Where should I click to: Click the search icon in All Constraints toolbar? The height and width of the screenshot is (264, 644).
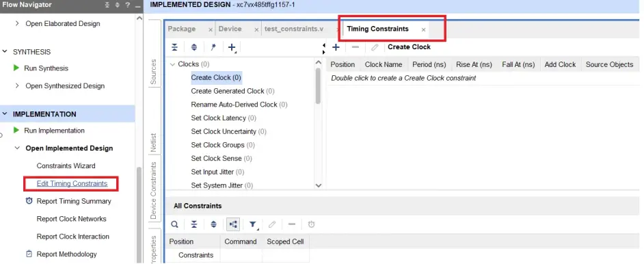click(174, 224)
